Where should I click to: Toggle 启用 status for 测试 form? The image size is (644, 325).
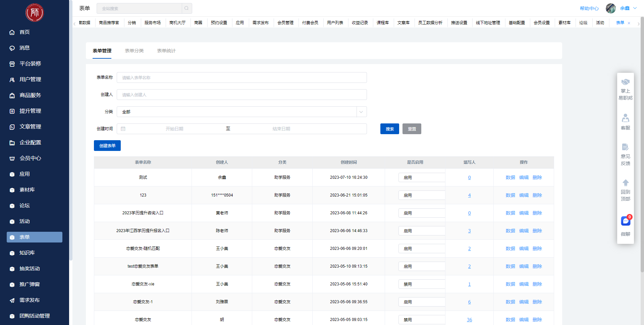coord(422,177)
